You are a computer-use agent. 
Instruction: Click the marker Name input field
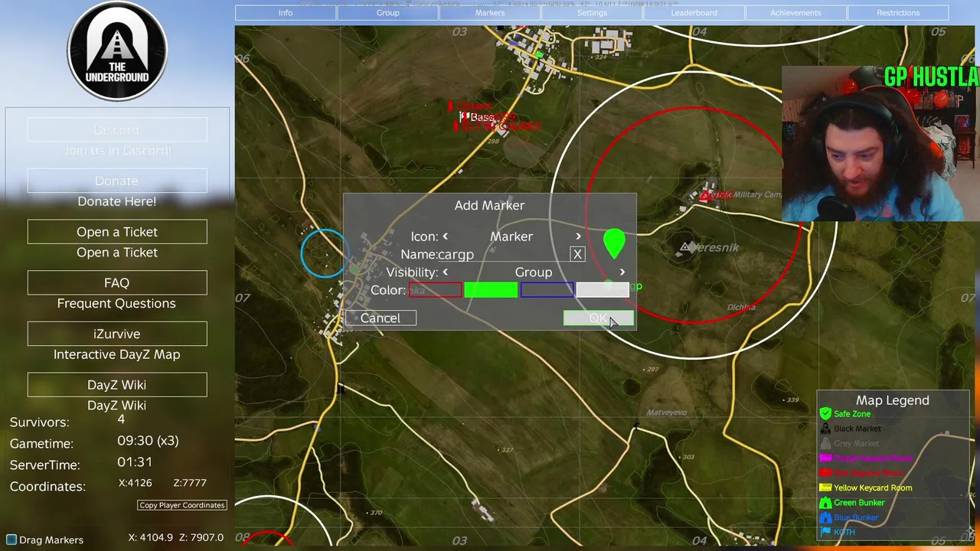pyautogui.click(x=503, y=254)
